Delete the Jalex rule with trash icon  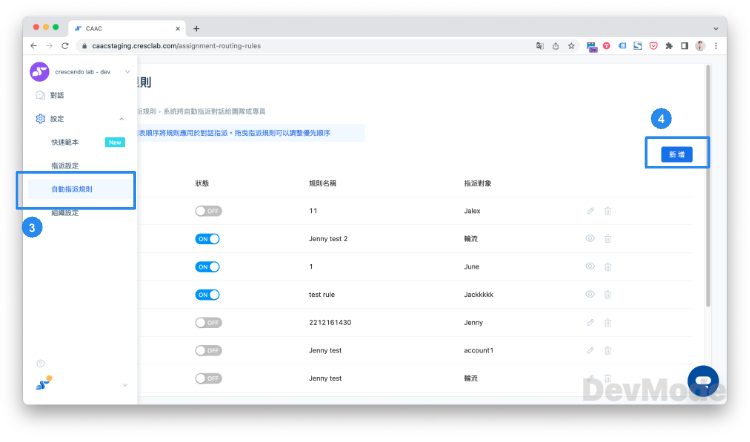pos(607,211)
